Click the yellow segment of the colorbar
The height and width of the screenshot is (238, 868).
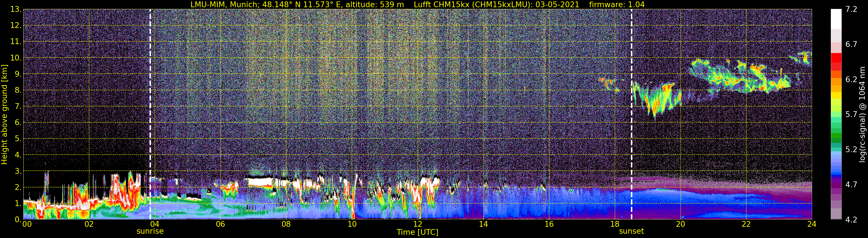point(836,95)
